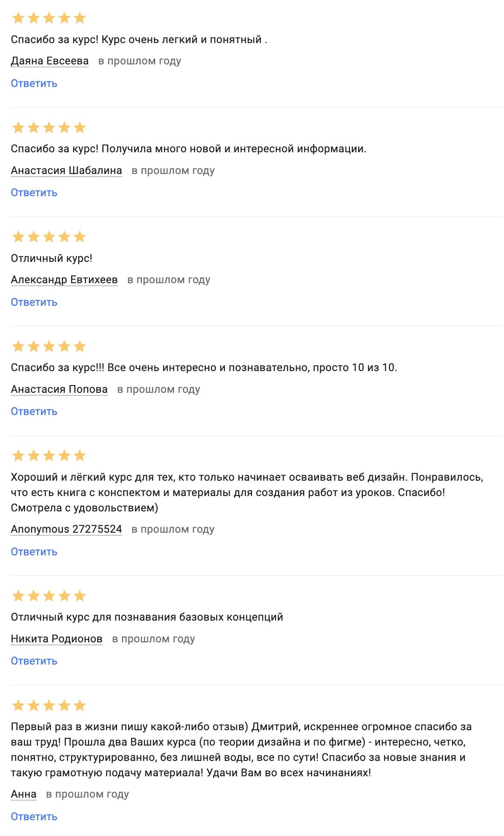Click fourth star of Anonymous 27275524's review
This screenshot has height=836, width=504.
64,456
